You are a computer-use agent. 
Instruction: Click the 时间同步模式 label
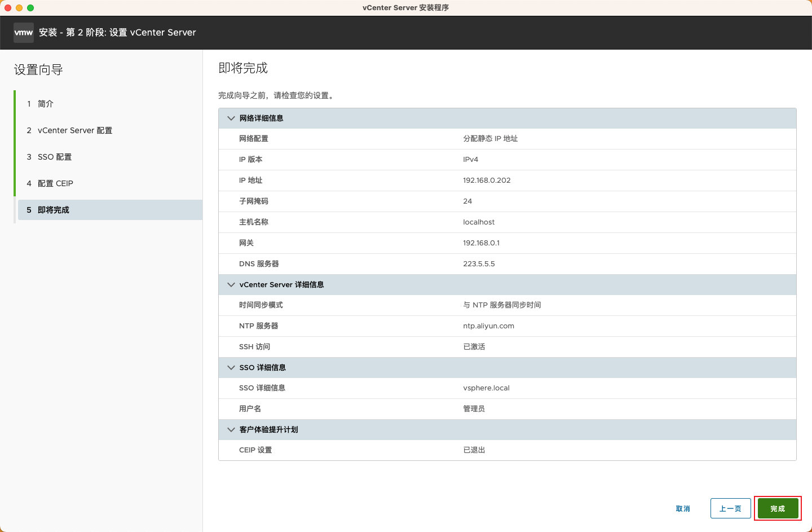(x=261, y=305)
